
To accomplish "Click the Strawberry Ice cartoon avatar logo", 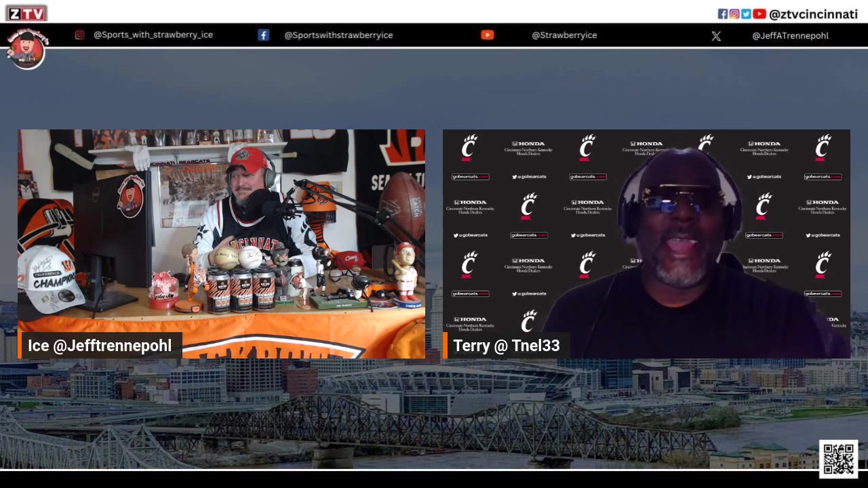I will [26, 49].
